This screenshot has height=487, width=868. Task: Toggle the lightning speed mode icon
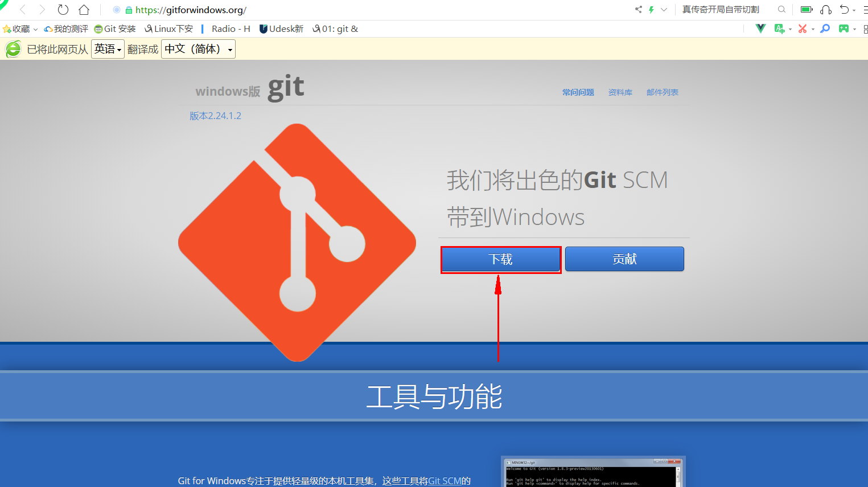(x=650, y=9)
